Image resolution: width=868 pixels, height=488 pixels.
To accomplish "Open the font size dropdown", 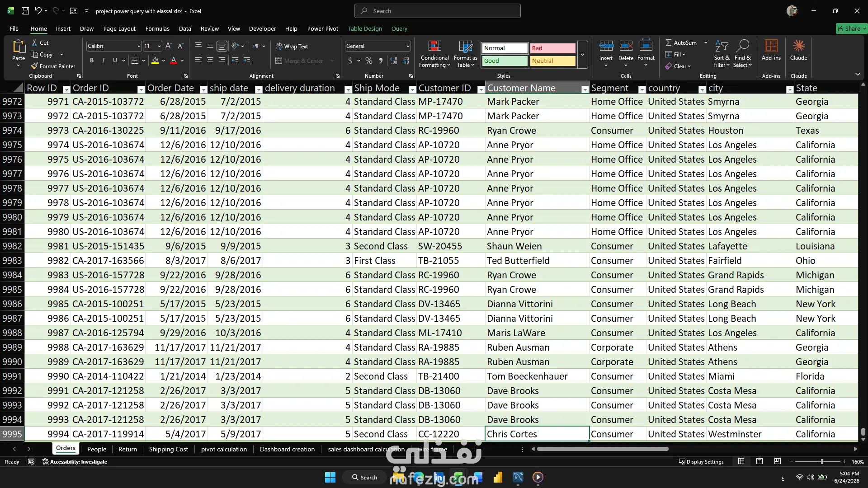I will pos(159,46).
